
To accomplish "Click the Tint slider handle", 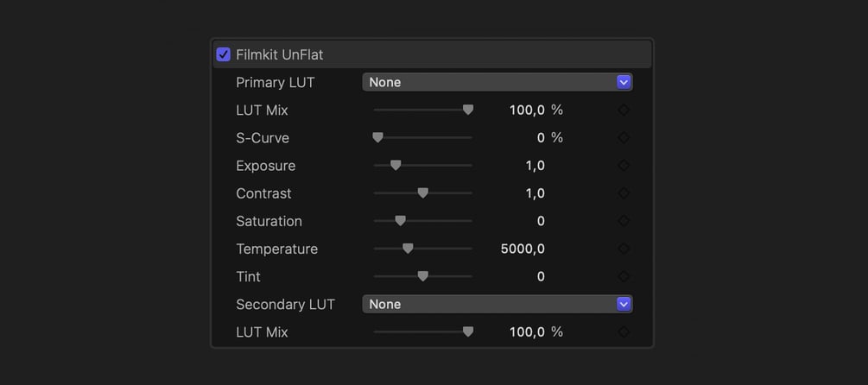I will pos(422,276).
